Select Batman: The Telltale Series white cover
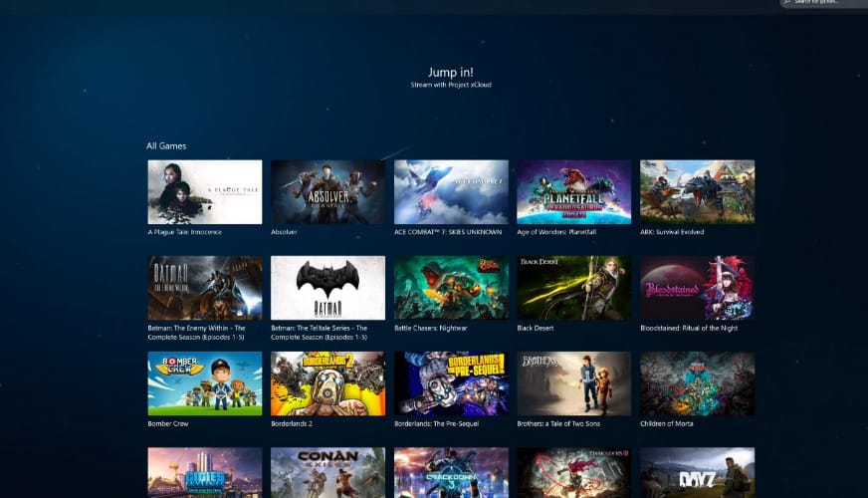 tap(327, 288)
